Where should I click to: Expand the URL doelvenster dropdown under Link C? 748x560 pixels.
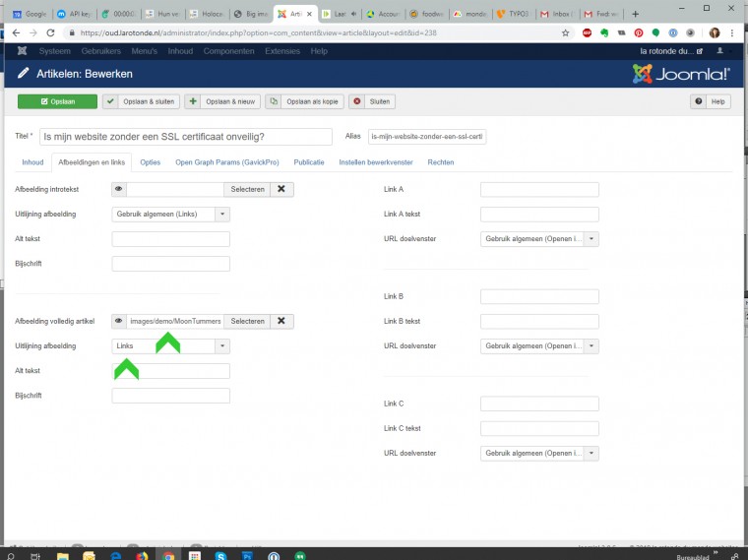point(591,453)
